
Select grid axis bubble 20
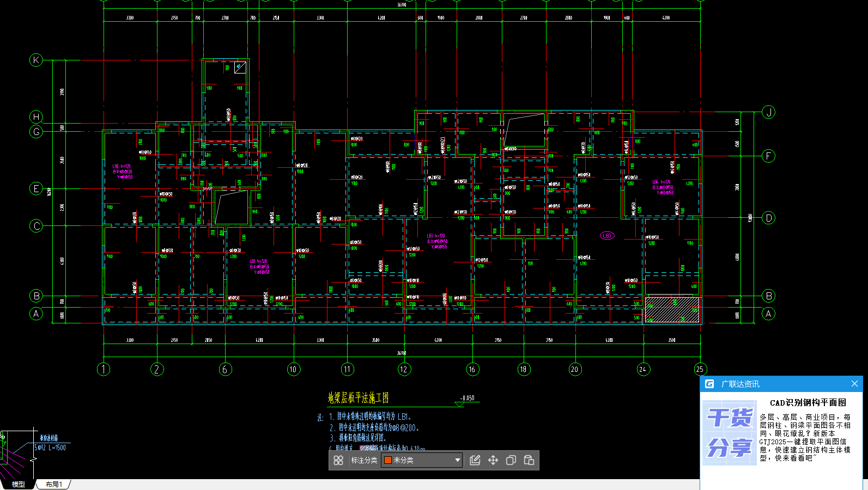575,369
